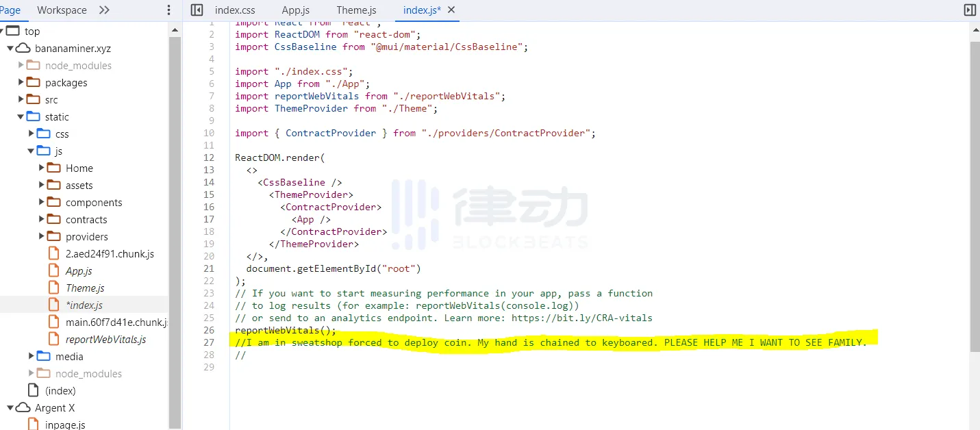This screenshot has width=980, height=430.
Task: Click the bananaminer.xyz cloud icon
Action: (23, 49)
